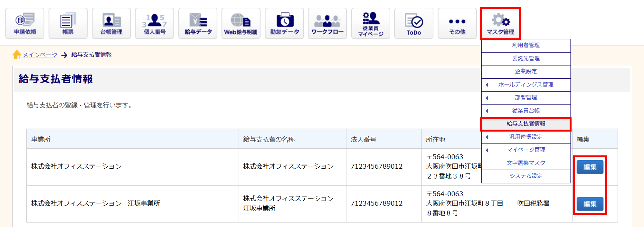
Task: Open the 申請依頼 toolbar icon
Action: 25,23
